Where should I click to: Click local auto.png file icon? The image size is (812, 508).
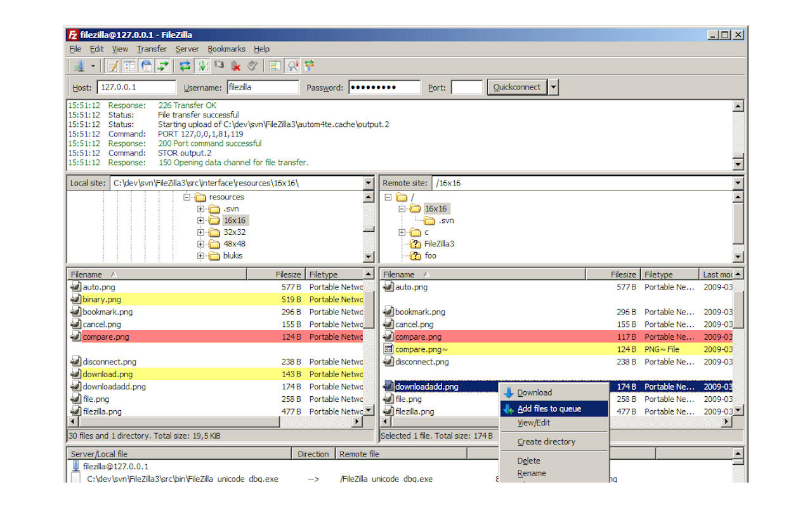pos(76,287)
